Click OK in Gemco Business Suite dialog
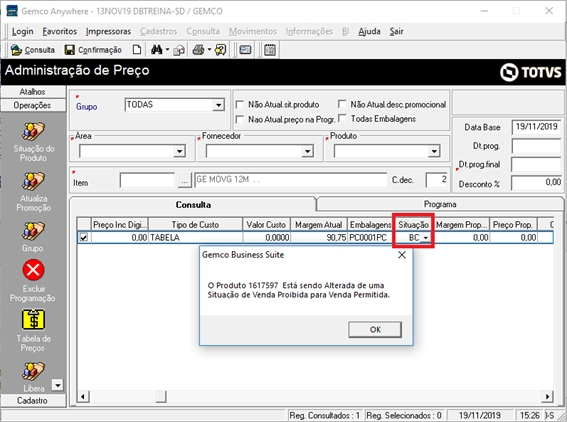Screen dimensions: 567x422 point(375,329)
